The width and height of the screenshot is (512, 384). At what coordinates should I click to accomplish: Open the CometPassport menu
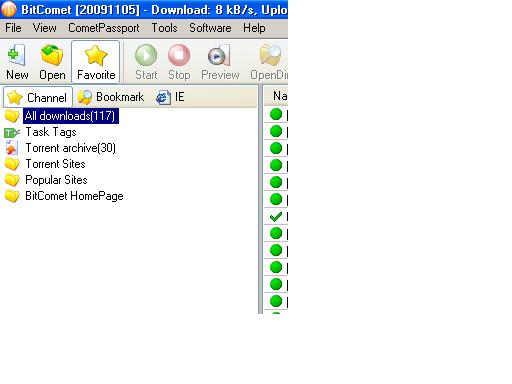pyautogui.click(x=104, y=28)
